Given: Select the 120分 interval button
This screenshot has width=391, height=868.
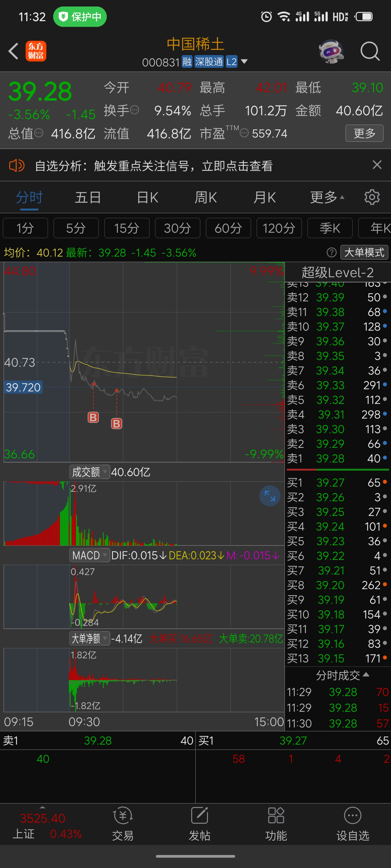Looking at the screenshot, I should click(279, 228).
